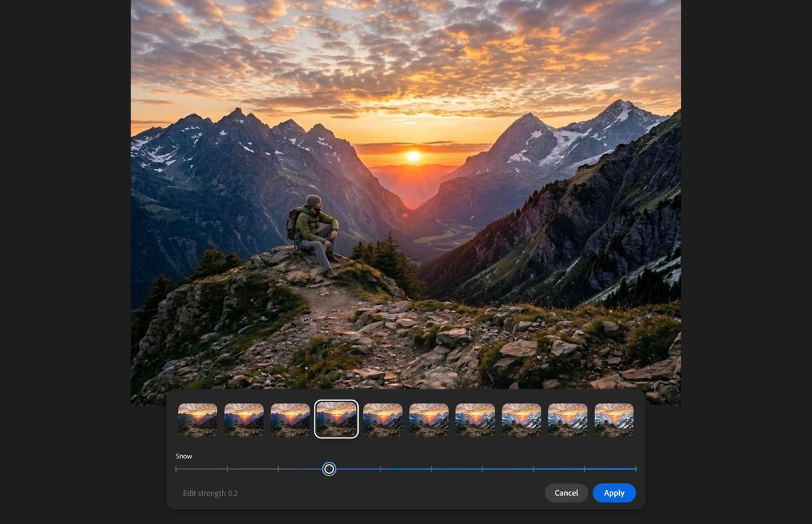This screenshot has height=524, width=812.
Task: Select the eighth preview thumbnail
Action: (522, 419)
